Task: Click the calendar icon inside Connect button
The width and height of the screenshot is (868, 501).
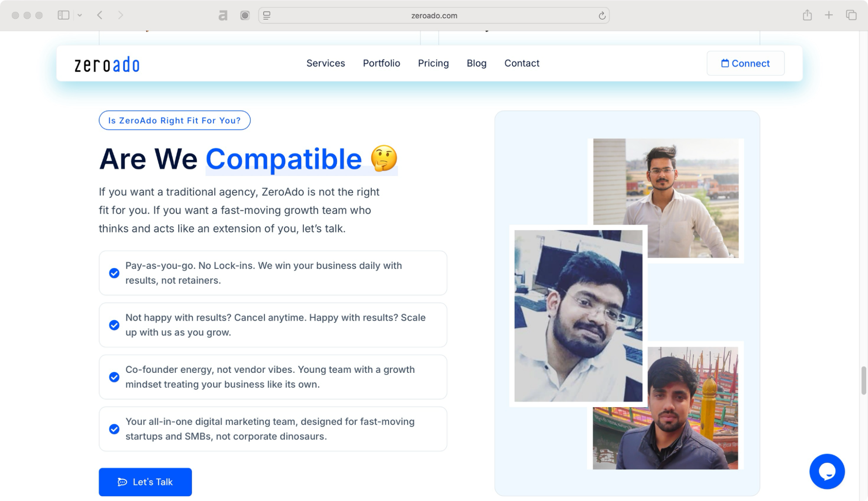Action: (724, 63)
